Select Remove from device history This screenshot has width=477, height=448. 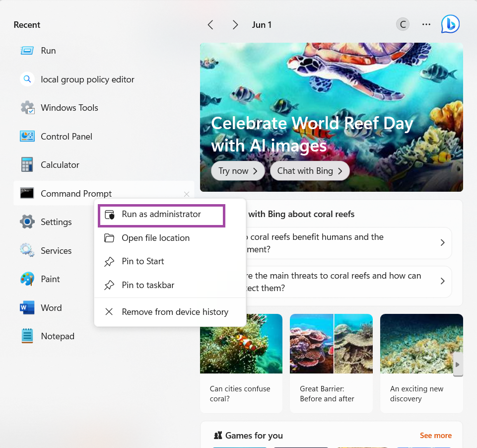tap(175, 312)
